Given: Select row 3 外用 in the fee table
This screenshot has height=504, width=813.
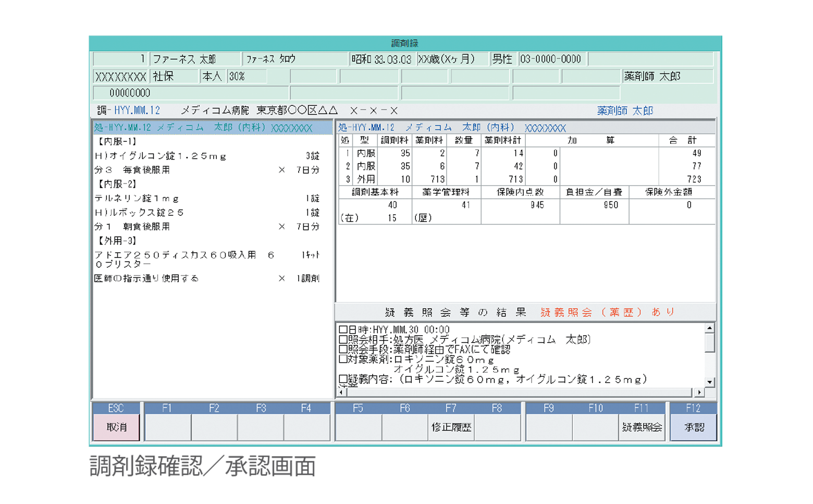Looking at the screenshot, I should coord(366,179).
